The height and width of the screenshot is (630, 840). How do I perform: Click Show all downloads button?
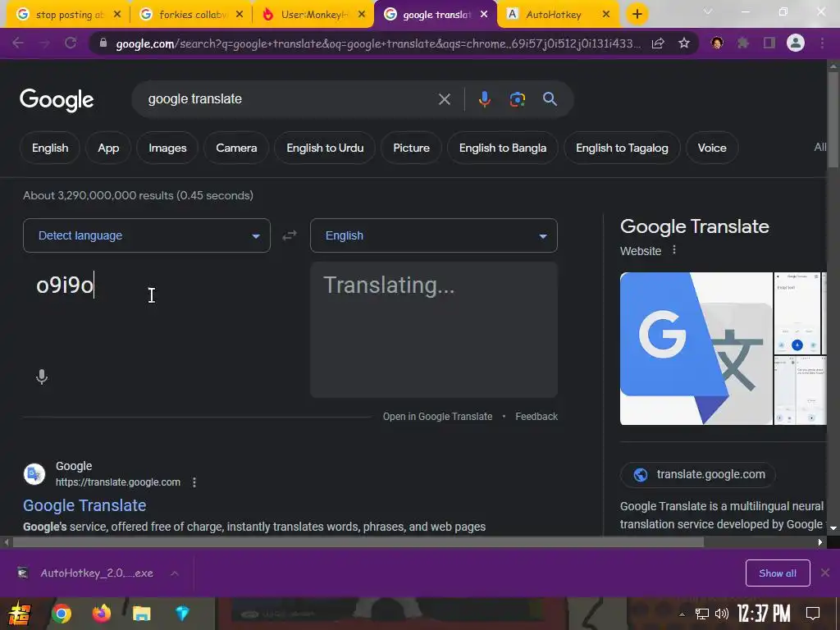pyautogui.click(x=778, y=573)
